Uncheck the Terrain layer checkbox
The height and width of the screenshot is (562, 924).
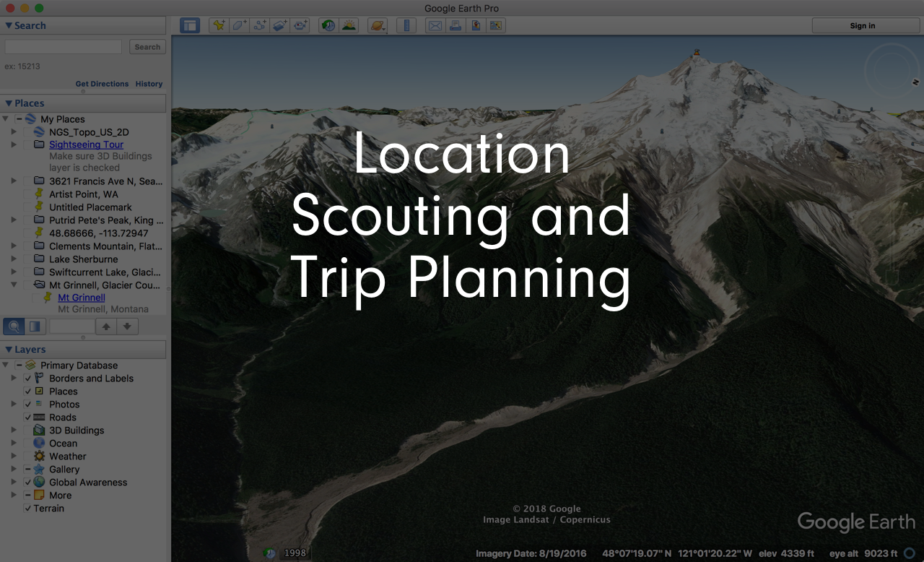tap(28, 509)
